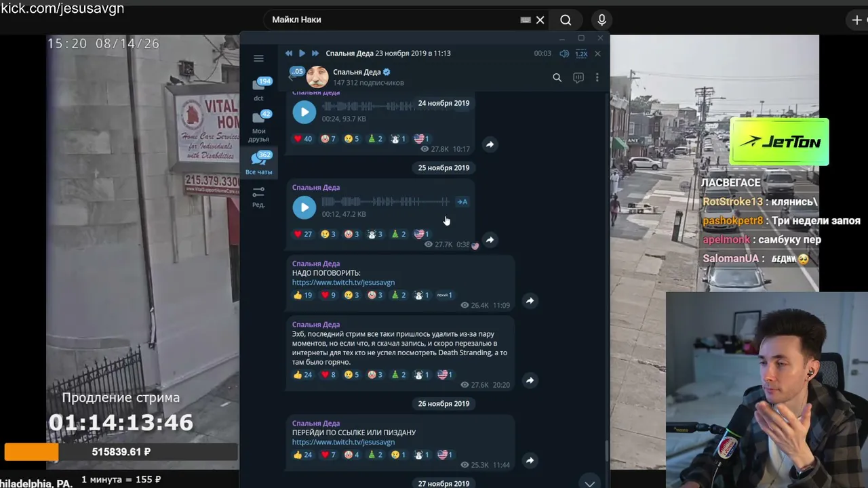
Task: Click the JetTon banner logo
Action: tap(779, 142)
